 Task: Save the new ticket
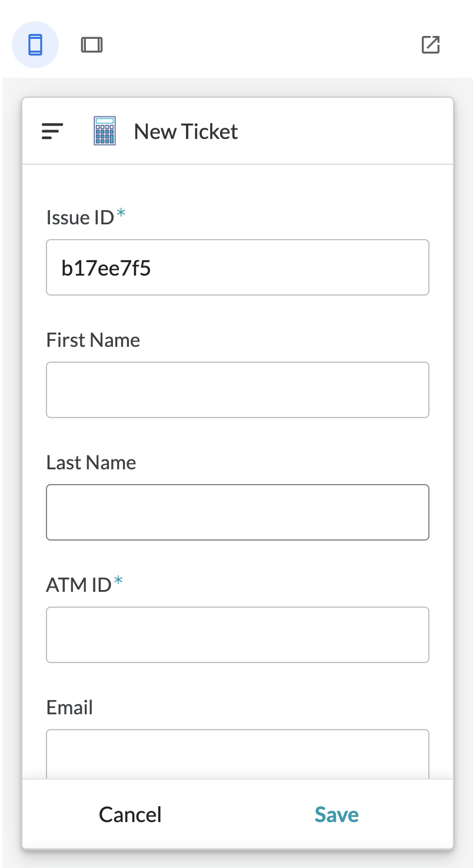[x=337, y=814]
